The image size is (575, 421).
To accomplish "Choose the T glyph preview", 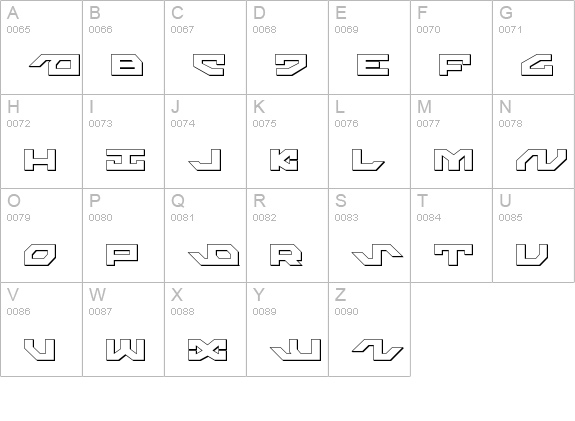I will [x=454, y=255].
